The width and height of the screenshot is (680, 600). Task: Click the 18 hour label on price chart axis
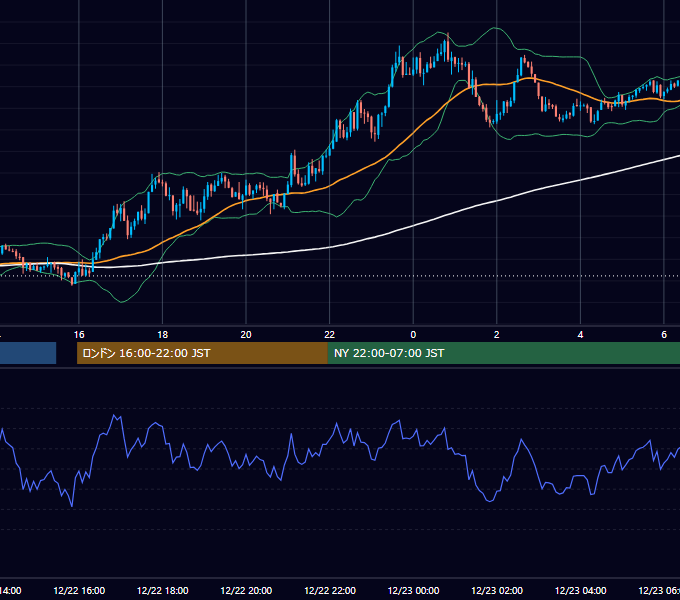click(163, 335)
